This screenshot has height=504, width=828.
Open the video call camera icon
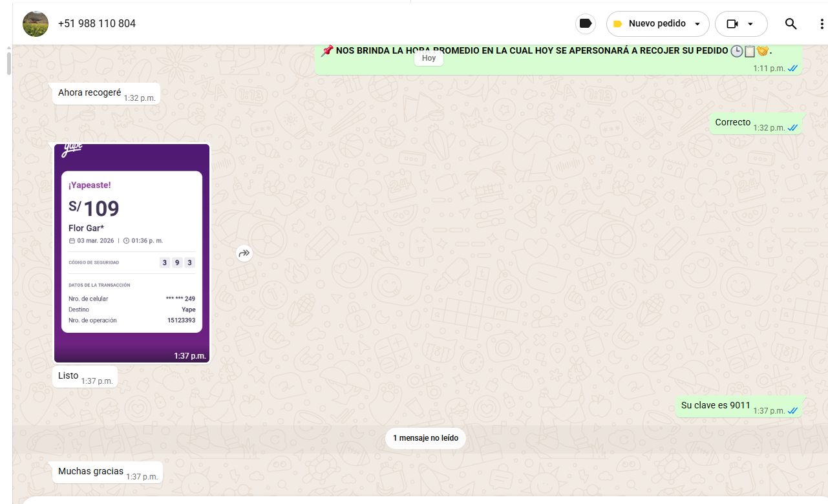(732, 24)
